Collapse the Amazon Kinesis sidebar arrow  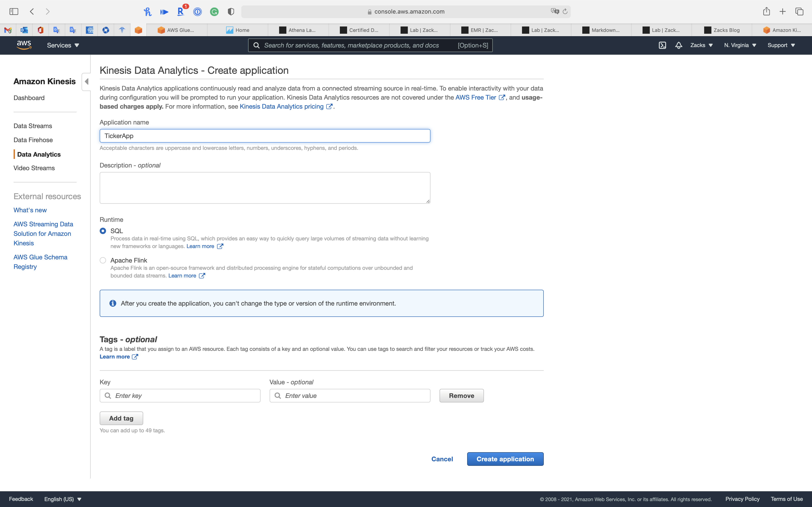click(x=87, y=81)
